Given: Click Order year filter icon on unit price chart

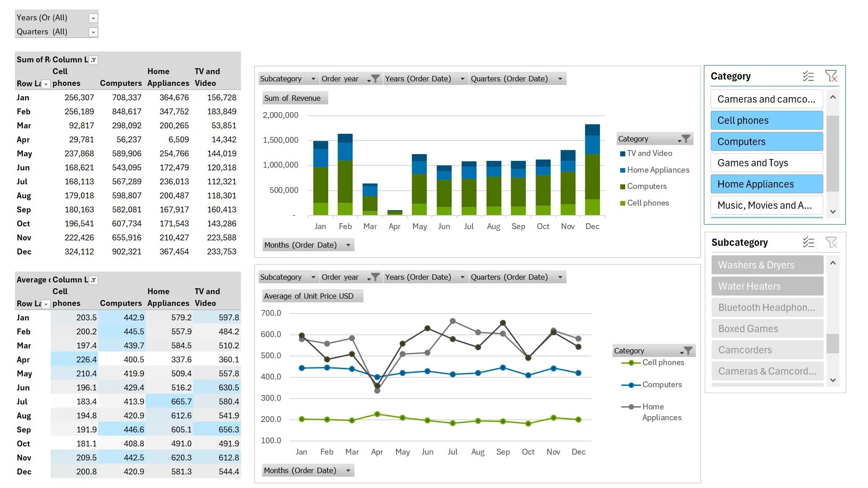Looking at the screenshot, I should [x=373, y=277].
